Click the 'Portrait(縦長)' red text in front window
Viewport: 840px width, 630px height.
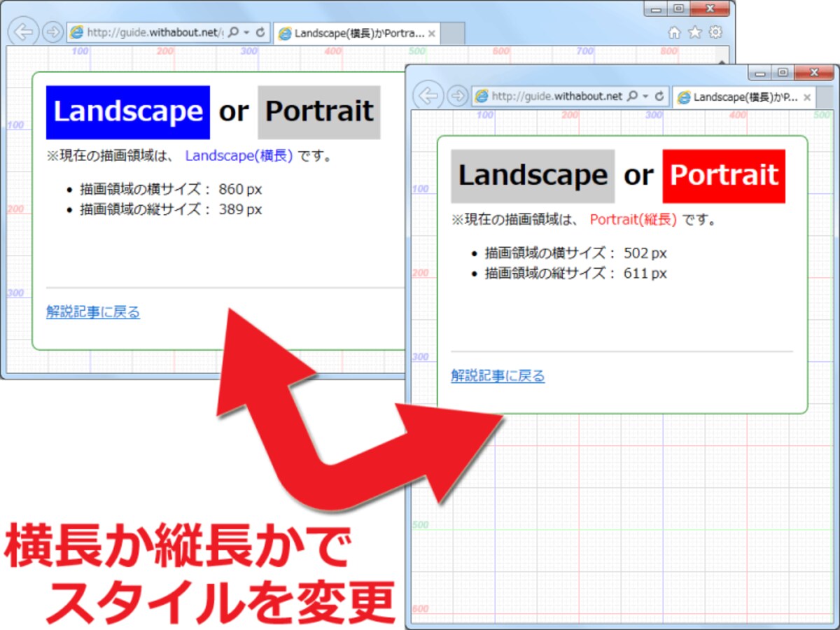point(633,220)
